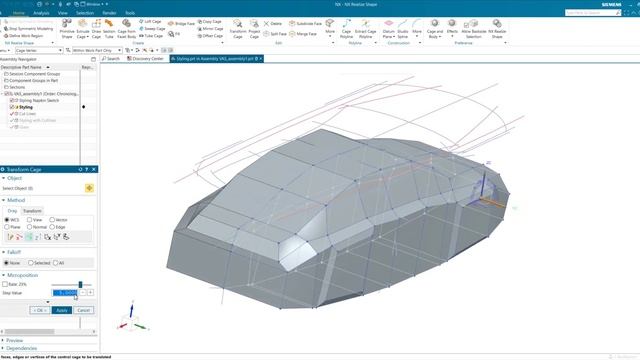Open Cage from Facet Body
Image resolution: width=640 pixels, height=360 pixels.
click(x=127, y=29)
